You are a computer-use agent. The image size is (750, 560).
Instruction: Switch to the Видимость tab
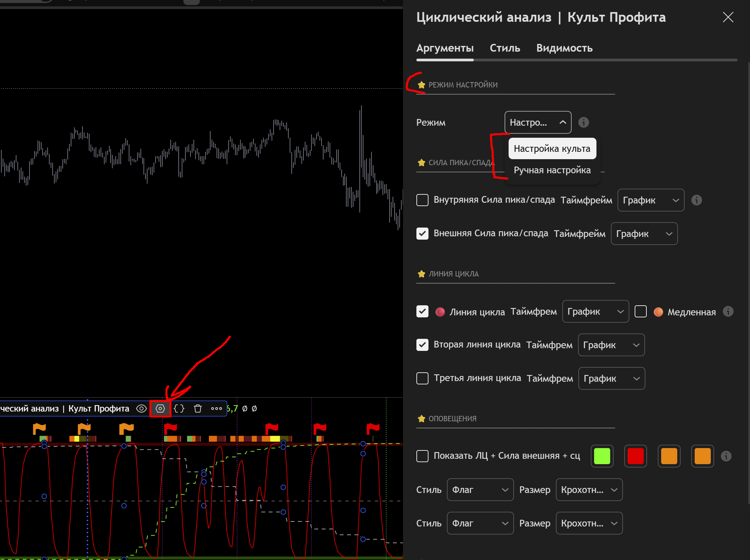564,48
